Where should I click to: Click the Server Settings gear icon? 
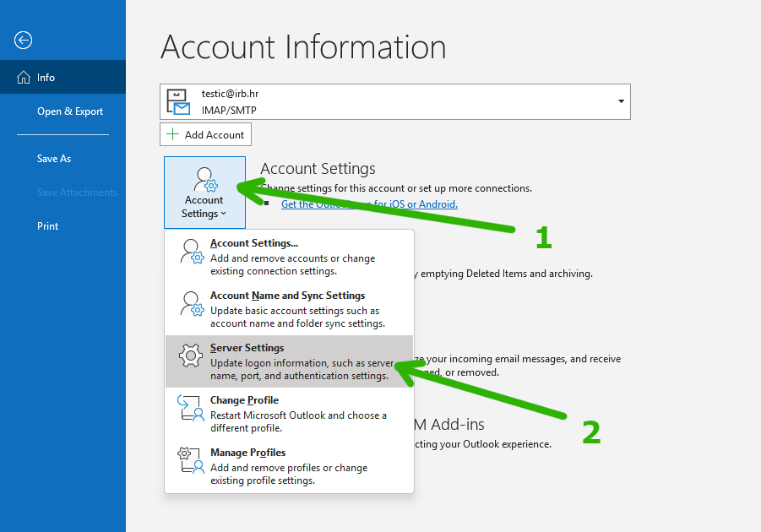(191, 356)
